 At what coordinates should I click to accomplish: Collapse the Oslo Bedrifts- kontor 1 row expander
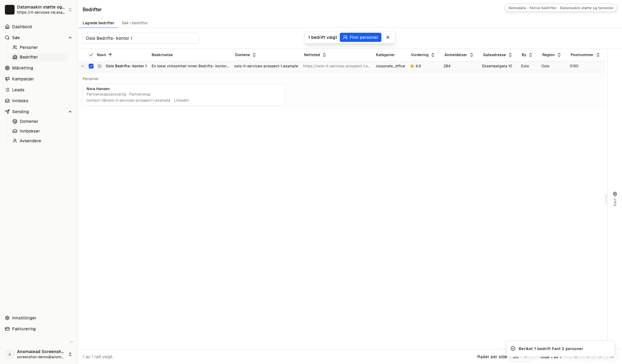click(x=83, y=66)
